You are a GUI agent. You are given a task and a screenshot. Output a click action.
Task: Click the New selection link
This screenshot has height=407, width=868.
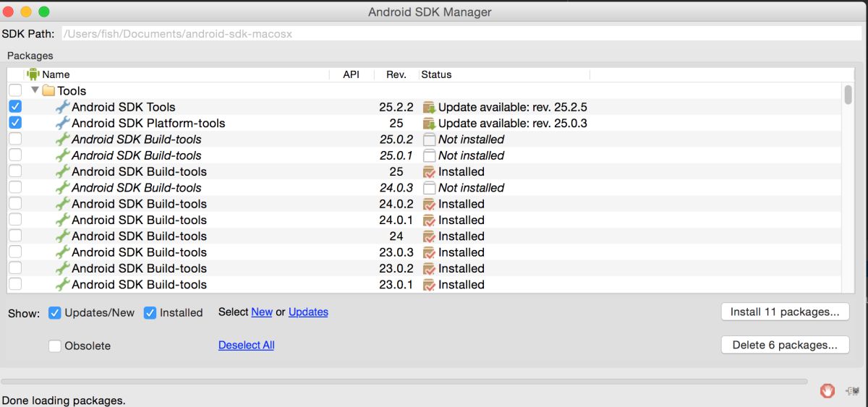pos(262,312)
